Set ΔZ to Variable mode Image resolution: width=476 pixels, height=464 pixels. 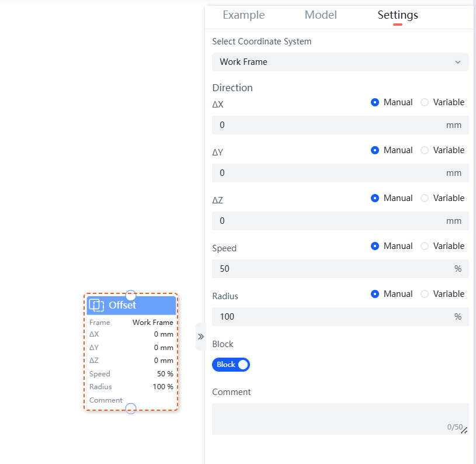coord(425,198)
